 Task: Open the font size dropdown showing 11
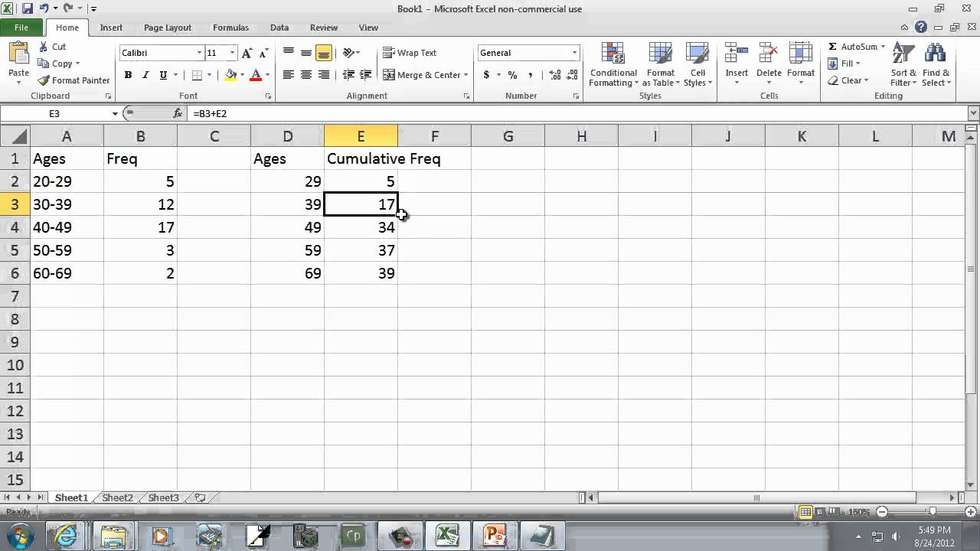click(232, 53)
